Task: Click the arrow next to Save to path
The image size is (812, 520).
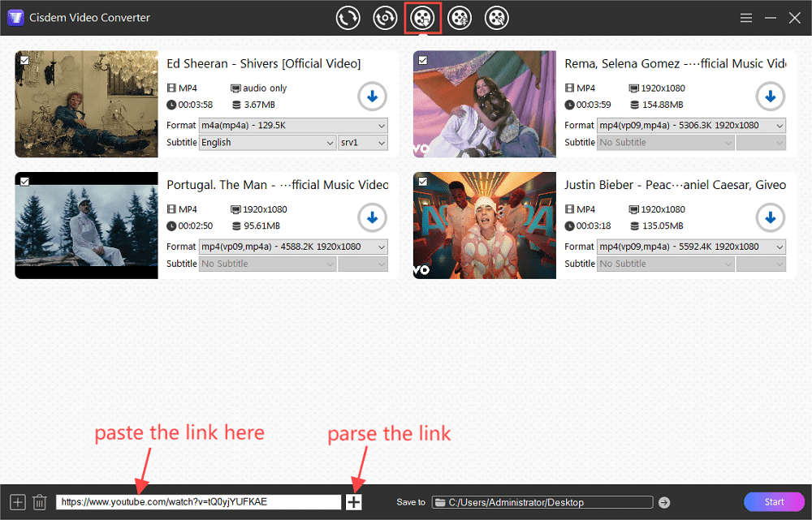Action: (x=664, y=501)
